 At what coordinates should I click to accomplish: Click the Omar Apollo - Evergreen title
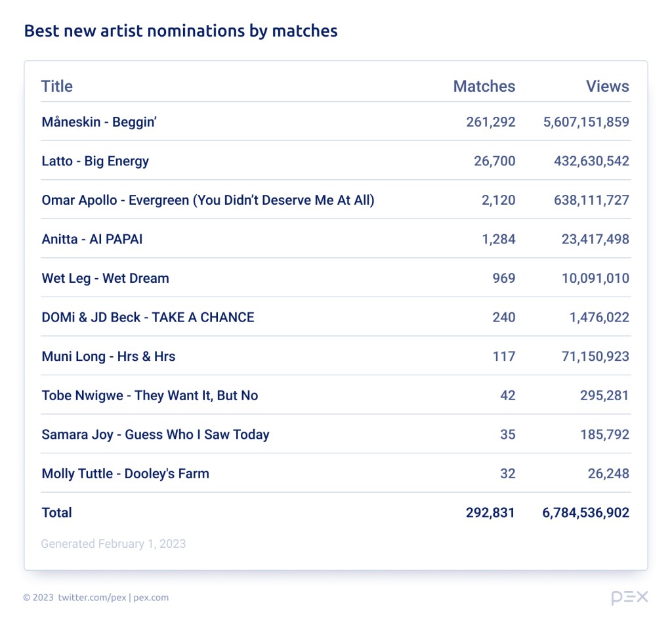[x=208, y=200]
